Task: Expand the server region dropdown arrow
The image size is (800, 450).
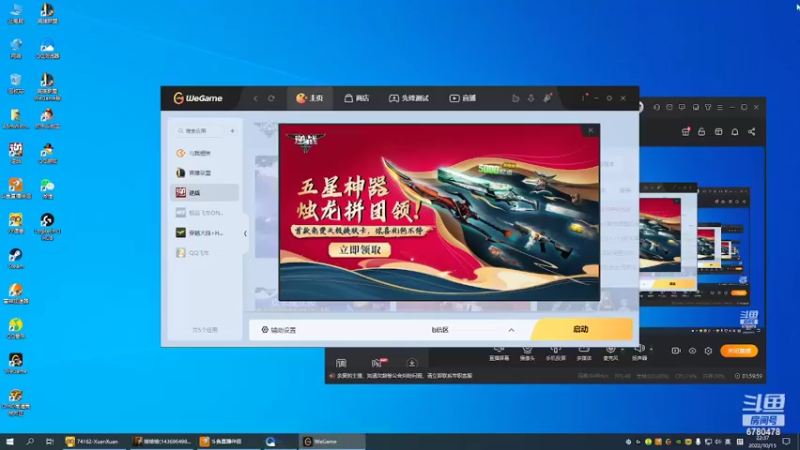Action: point(511,330)
